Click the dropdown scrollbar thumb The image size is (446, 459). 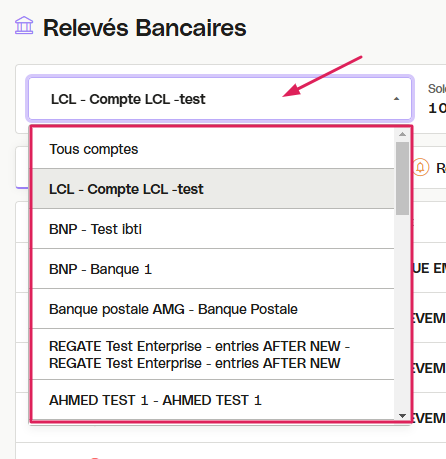point(402,178)
